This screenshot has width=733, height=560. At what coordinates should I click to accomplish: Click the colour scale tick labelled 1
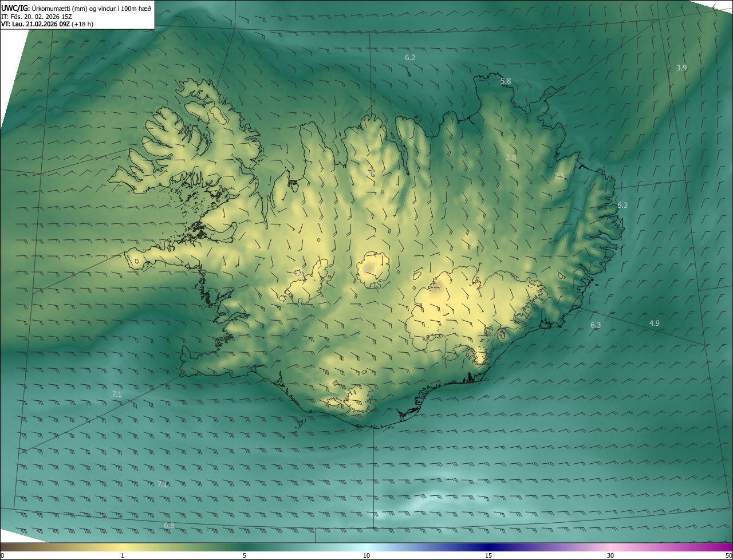[x=123, y=555]
